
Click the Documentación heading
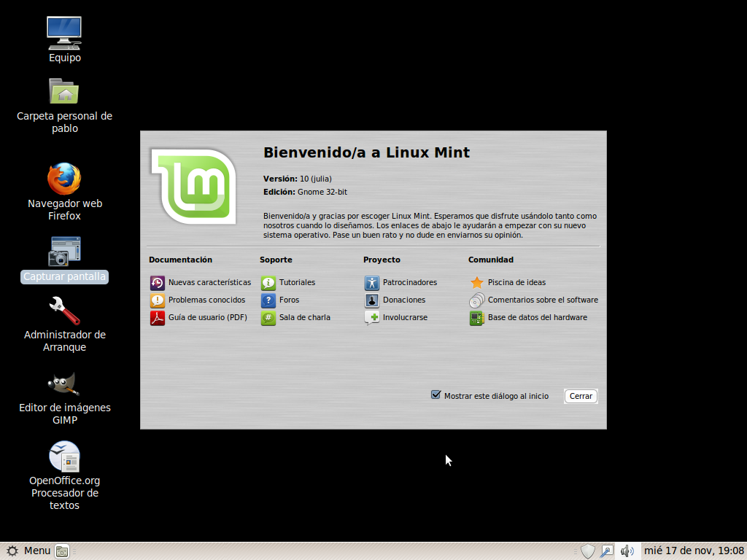pyautogui.click(x=181, y=260)
